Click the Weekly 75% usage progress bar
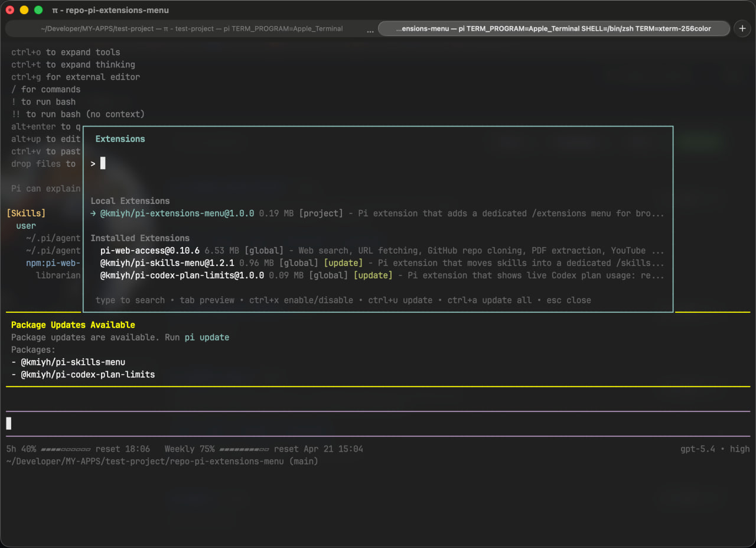 coord(244,449)
